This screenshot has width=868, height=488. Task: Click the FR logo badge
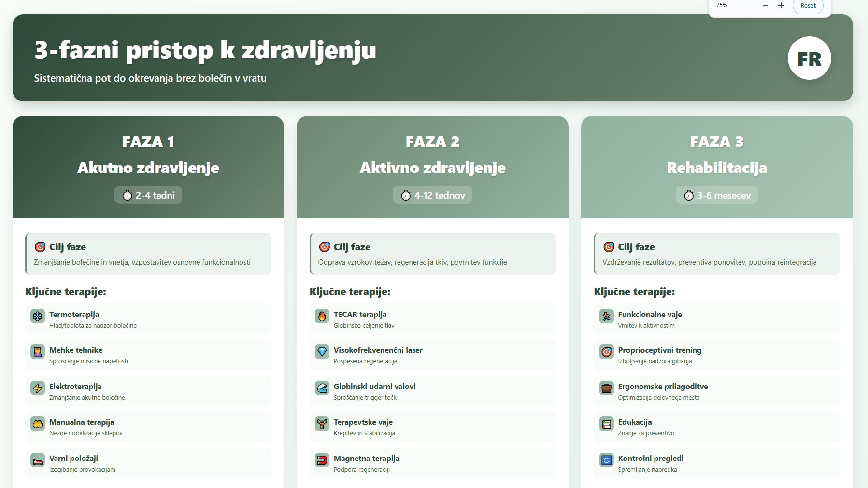[809, 58]
